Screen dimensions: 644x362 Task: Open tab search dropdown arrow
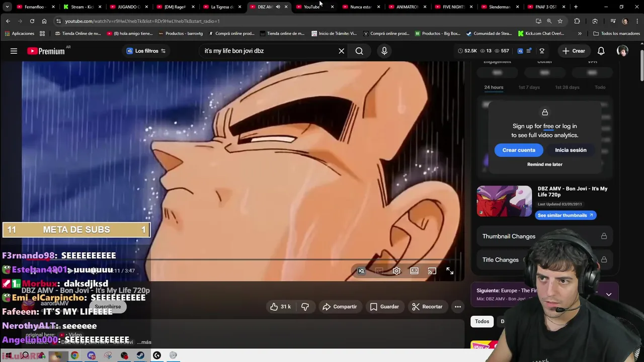click(x=7, y=7)
